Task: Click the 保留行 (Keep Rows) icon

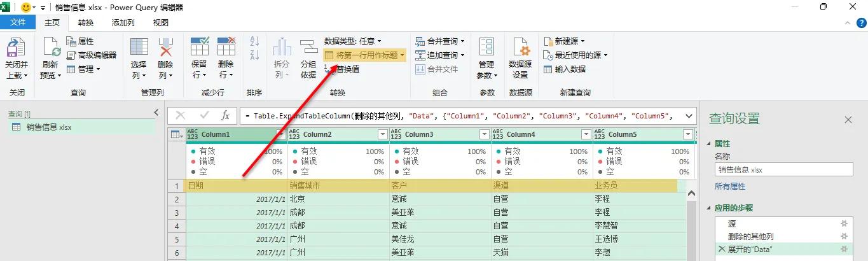Action: (x=200, y=48)
